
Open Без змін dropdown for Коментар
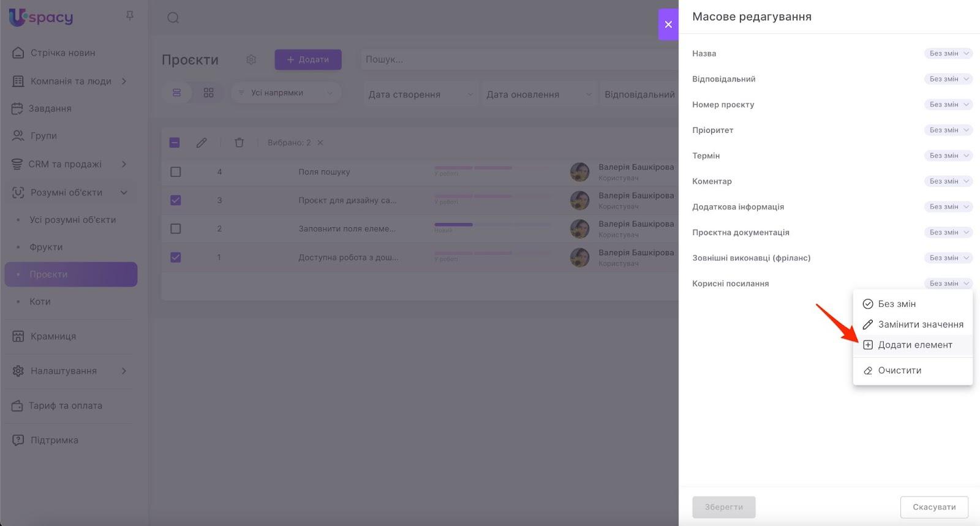tap(948, 181)
